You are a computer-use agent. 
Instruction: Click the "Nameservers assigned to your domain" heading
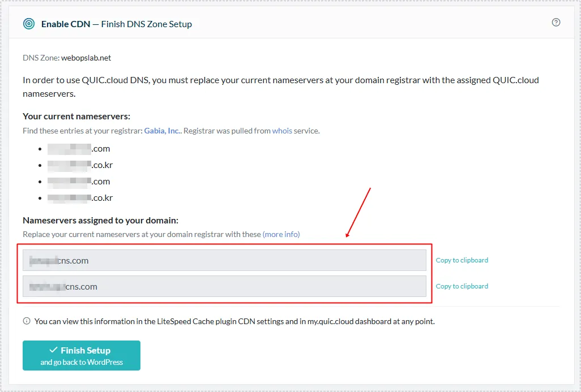pyautogui.click(x=100, y=221)
